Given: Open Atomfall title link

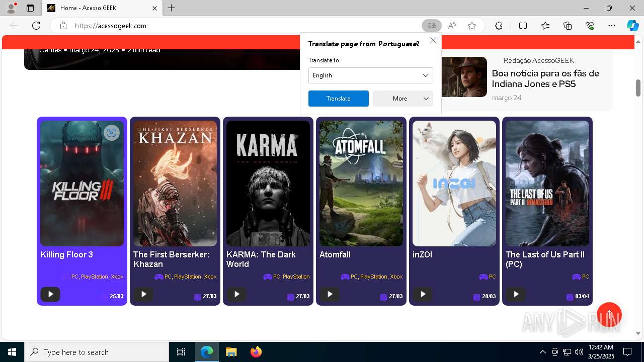Looking at the screenshot, I should pos(335,255).
